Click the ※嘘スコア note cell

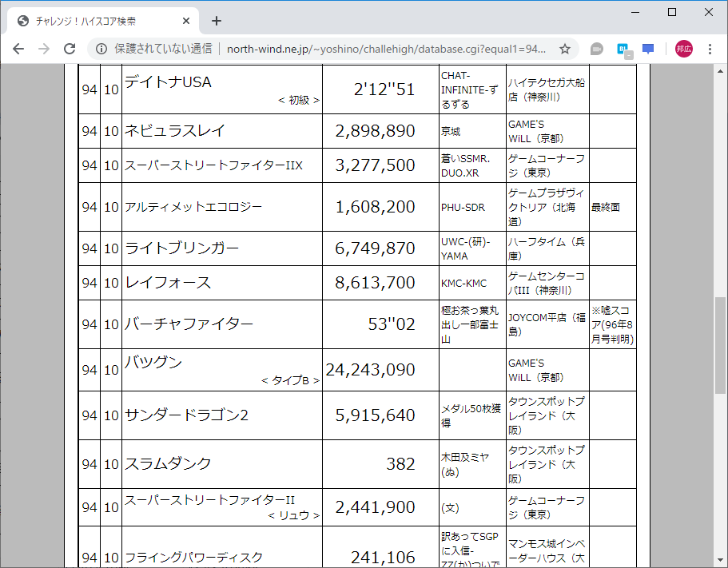point(612,324)
